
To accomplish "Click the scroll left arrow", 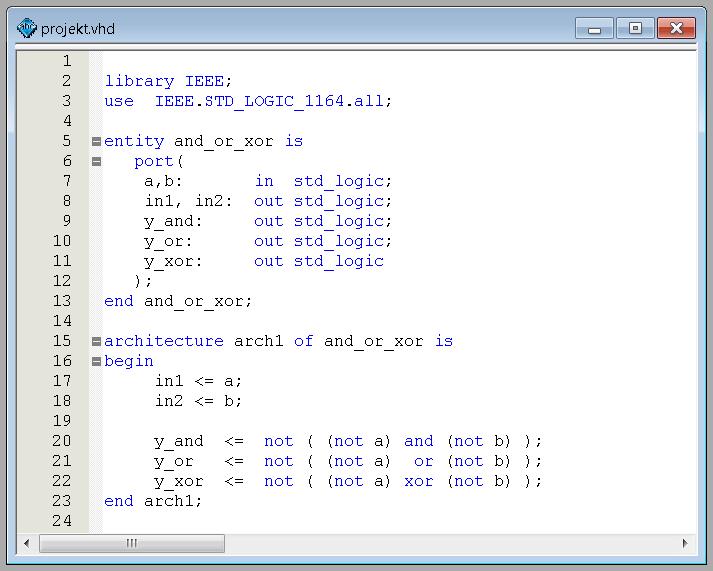I will point(27,543).
